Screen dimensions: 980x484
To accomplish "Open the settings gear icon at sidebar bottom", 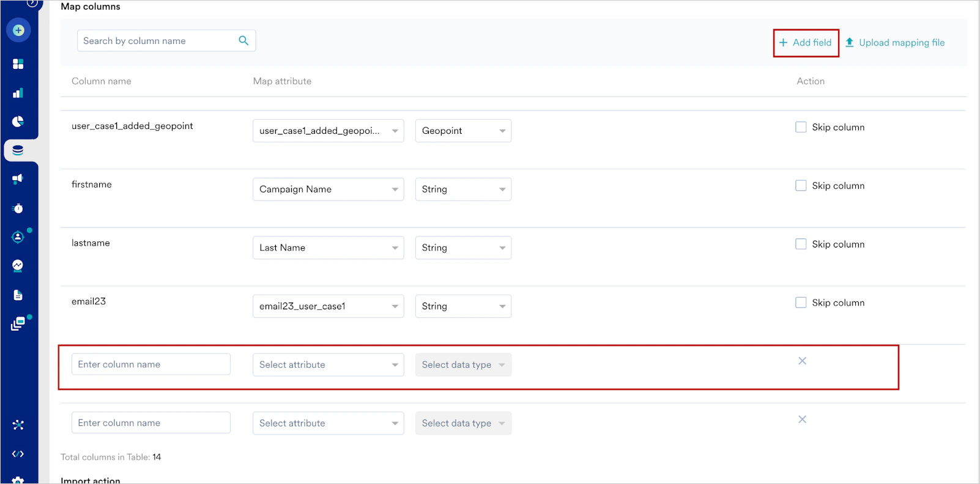I will (18, 480).
